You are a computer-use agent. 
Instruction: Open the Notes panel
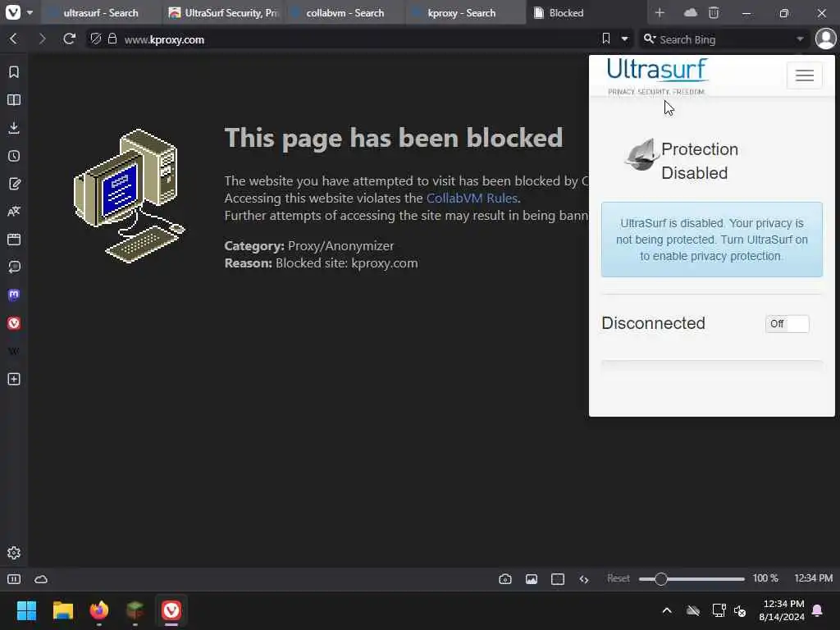pyautogui.click(x=14, y=184)
